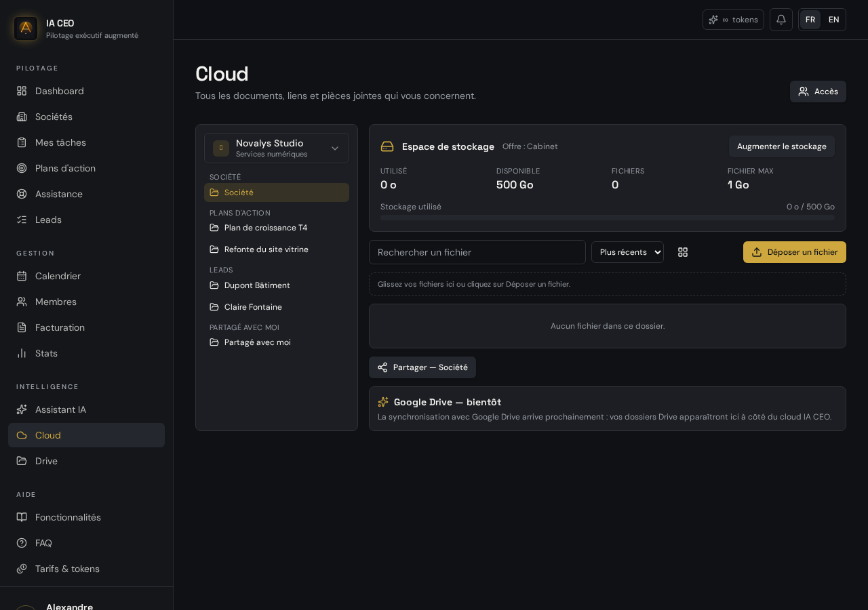868x610 pixels.
Task: Go to Fonctionnalités page
Action: pyautogui.click(x=86, y=517)
